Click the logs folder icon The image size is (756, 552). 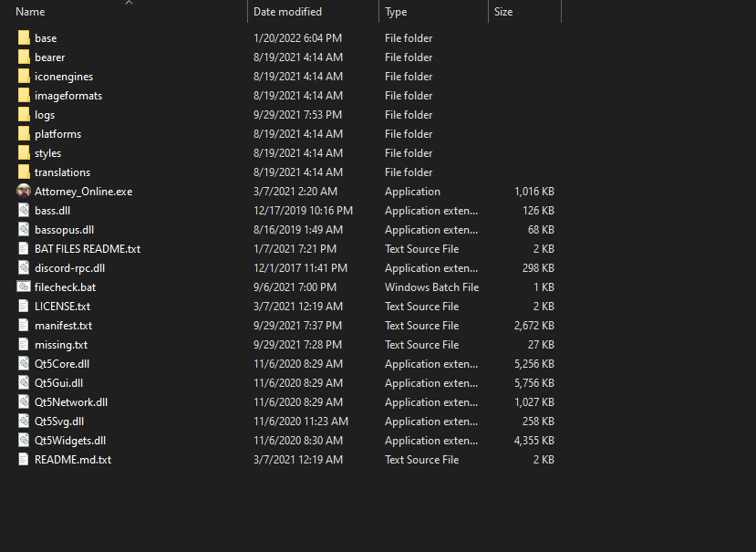tap(24, 115)
